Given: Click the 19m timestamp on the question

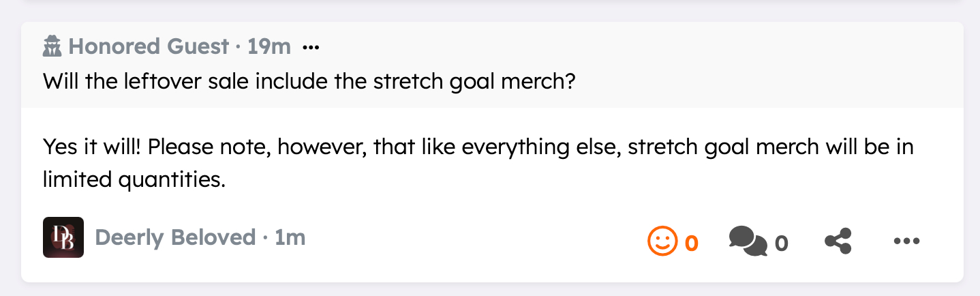Looking at the screenshot, I should 269,46.
